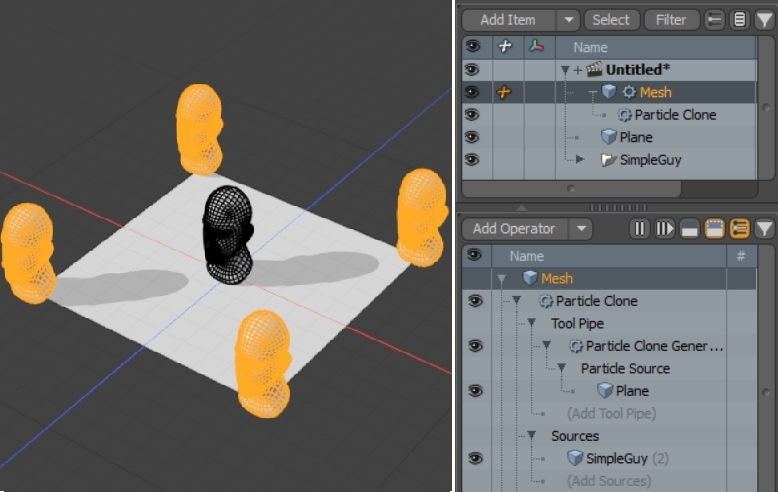Click the orange locator icon on Mesh row
Screen dimensions: 778x492
tap(504, 92)
